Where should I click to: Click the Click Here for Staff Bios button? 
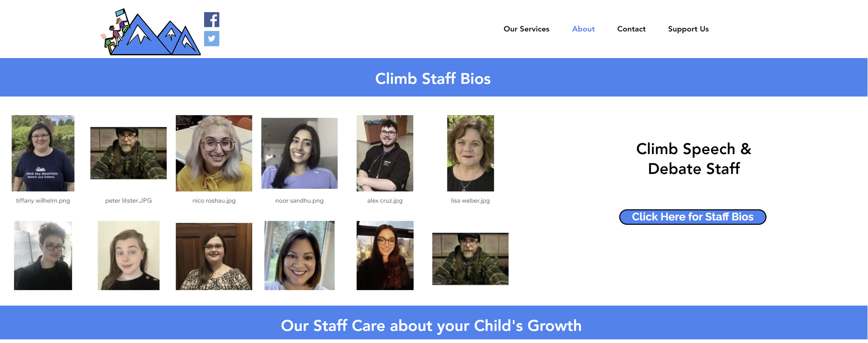click(x=692, y=217)
